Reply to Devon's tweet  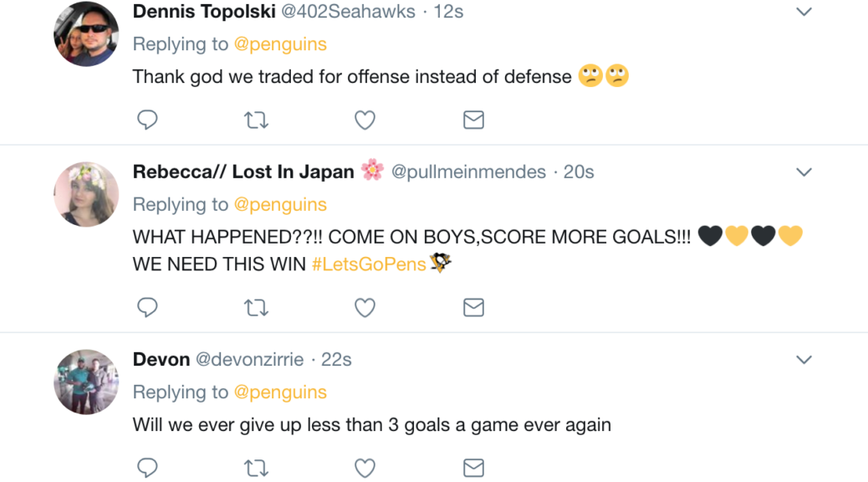pos(147,468)
